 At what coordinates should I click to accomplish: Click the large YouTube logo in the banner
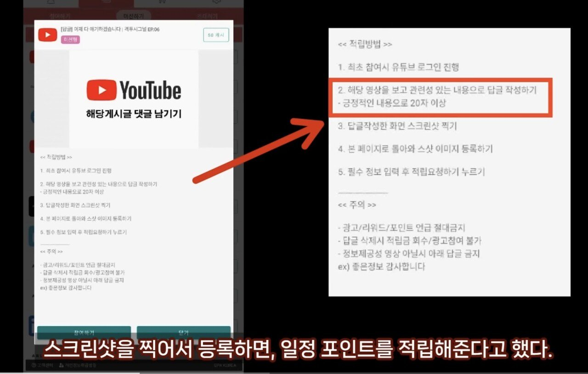click(134, 90)
